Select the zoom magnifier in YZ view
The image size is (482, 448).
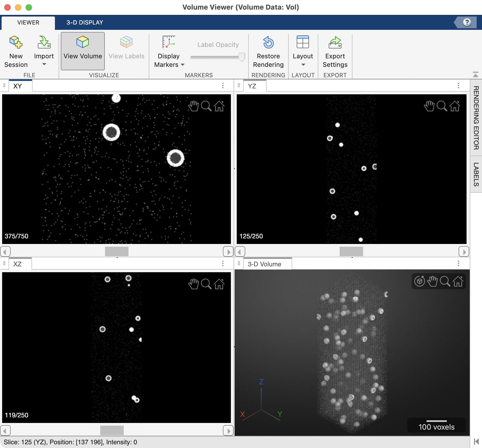[442, 106]
